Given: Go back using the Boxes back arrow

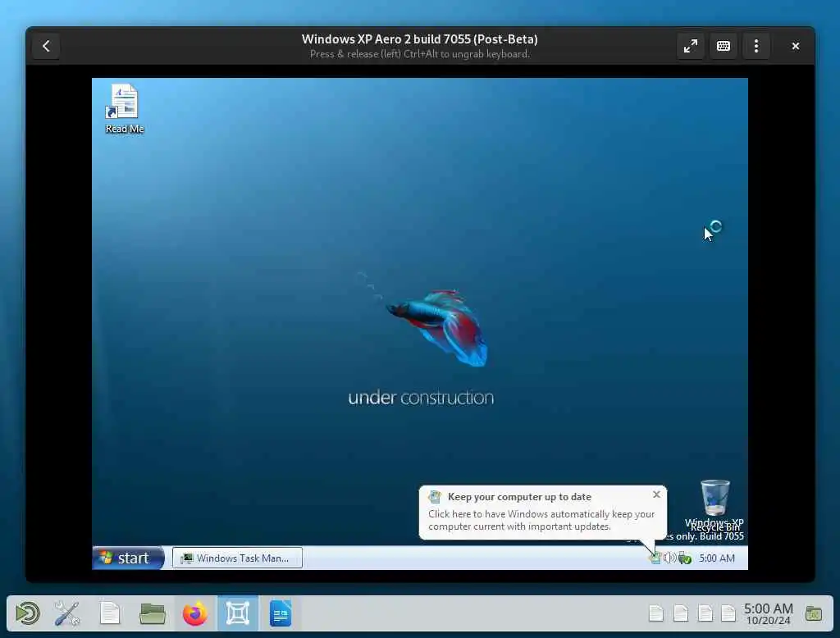Looking at the screenshot, I should pos(46,47).
